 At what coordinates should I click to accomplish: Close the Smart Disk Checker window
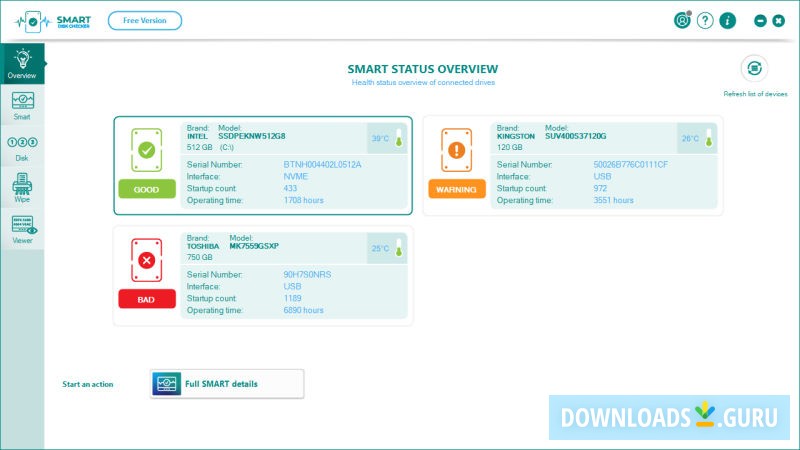pos(779,20)
